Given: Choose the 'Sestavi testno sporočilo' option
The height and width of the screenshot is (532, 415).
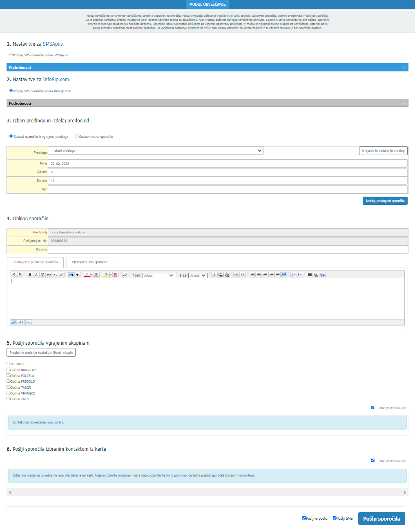Looking at the screenshot, I should [x=76, y=136].
